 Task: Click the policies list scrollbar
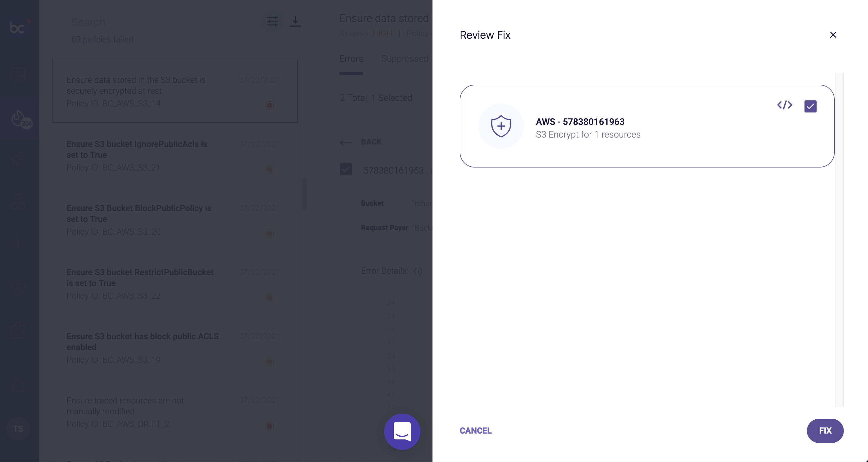pyautogui.click(x=305, y=194)
